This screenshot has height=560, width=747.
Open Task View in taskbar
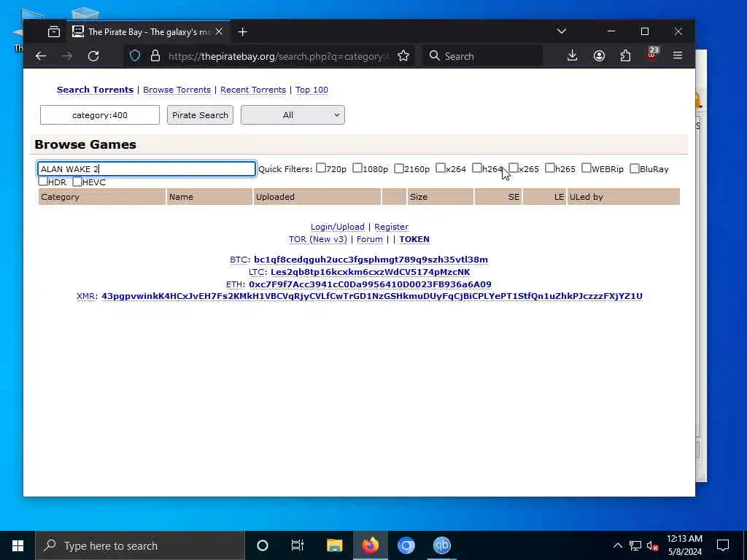(298, 545)
